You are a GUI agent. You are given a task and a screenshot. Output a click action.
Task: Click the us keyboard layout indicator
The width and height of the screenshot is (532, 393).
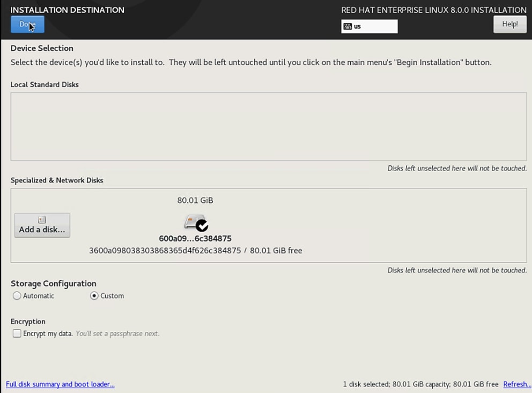(369, 26)
